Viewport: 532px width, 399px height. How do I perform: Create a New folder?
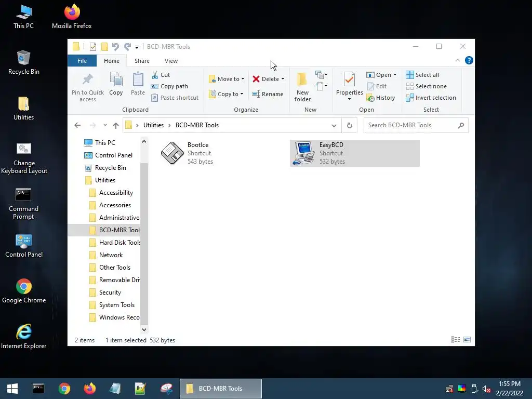pos(302,87)
